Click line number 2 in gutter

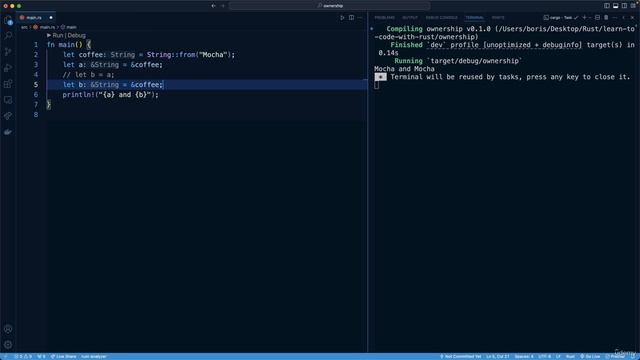point(36,55)
